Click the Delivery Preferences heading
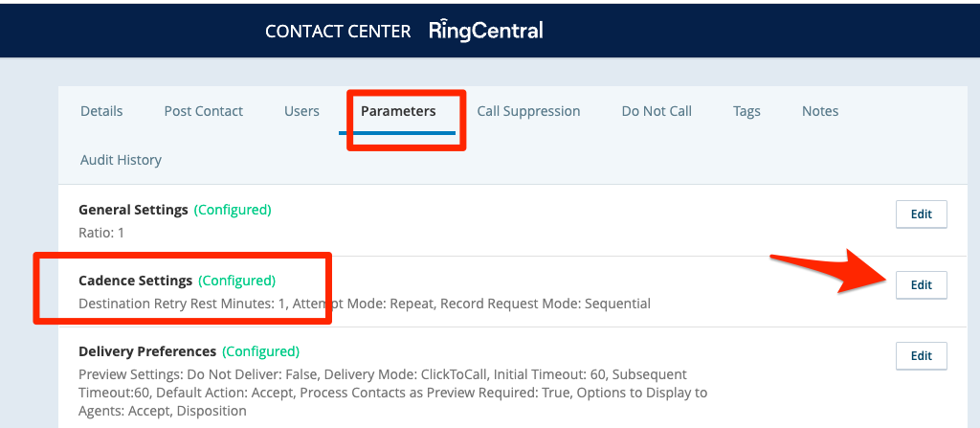980x428 pixels. (146, 351)
